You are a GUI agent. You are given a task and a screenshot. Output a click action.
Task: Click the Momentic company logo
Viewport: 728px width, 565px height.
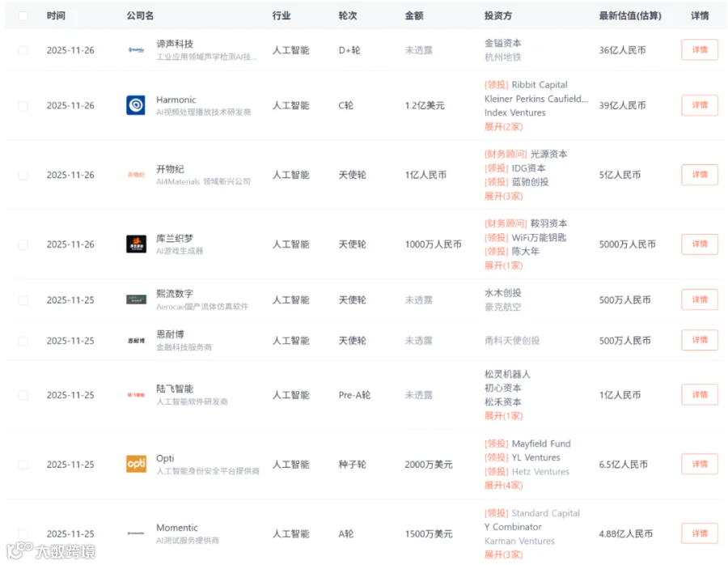pos(136,533)
